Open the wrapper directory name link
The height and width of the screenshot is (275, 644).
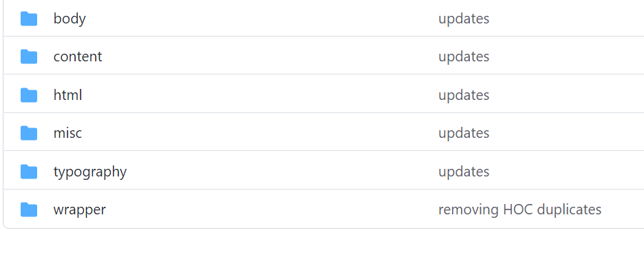tap(80, 210)
